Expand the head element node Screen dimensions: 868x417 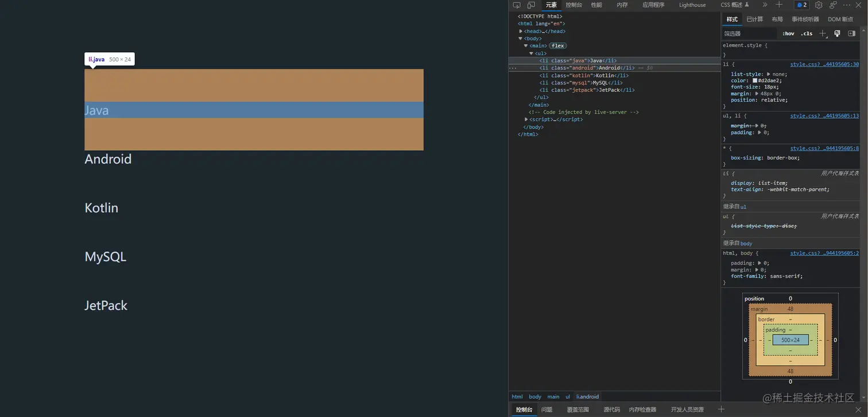pos(521,32)
